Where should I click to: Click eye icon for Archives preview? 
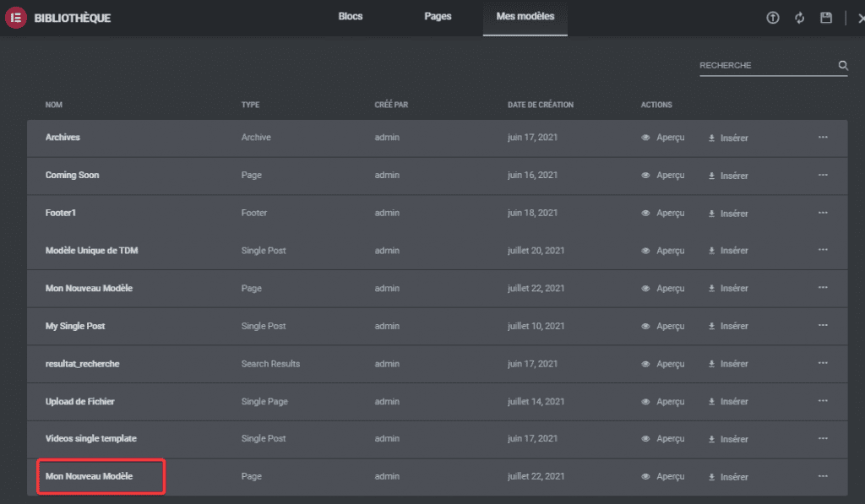click(645, 138)
